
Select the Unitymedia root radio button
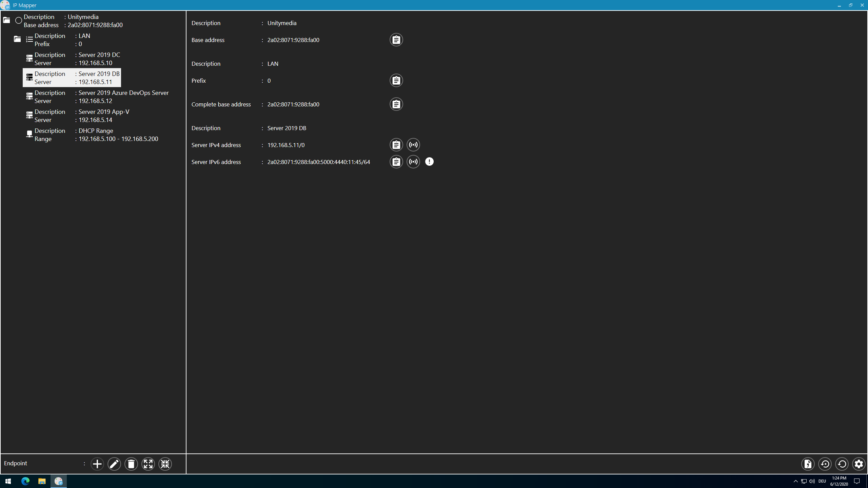point(19,20)
